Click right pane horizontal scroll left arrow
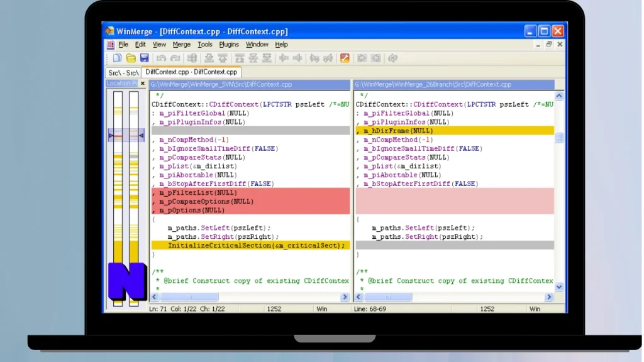 point(358,297)
